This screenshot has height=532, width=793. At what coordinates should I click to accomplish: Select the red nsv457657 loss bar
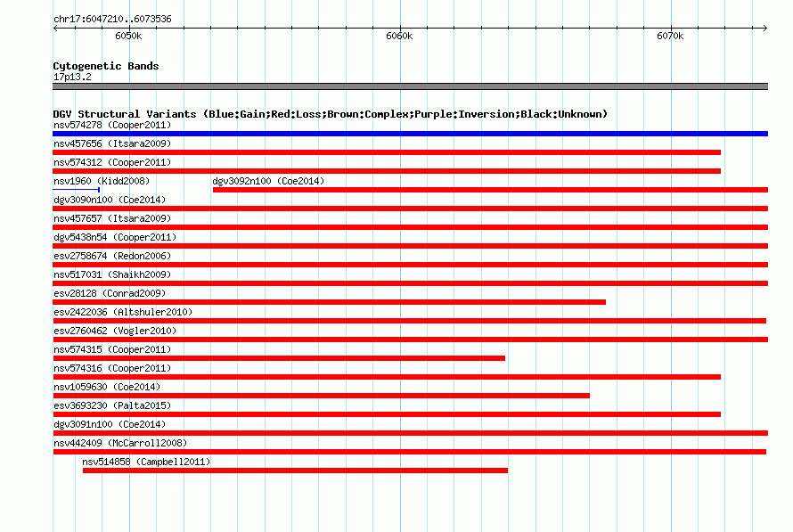pyautogui.click(x=410, y=227)
